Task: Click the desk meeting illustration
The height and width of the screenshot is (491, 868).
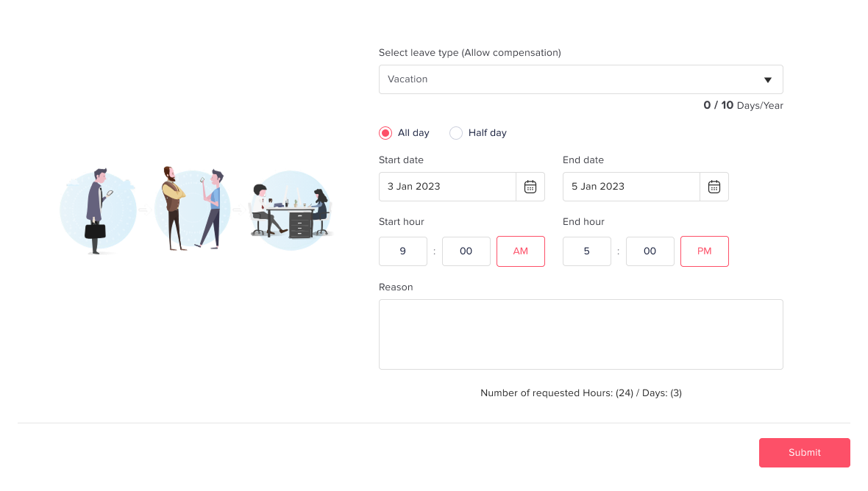Action: click(x=291, y=211)
